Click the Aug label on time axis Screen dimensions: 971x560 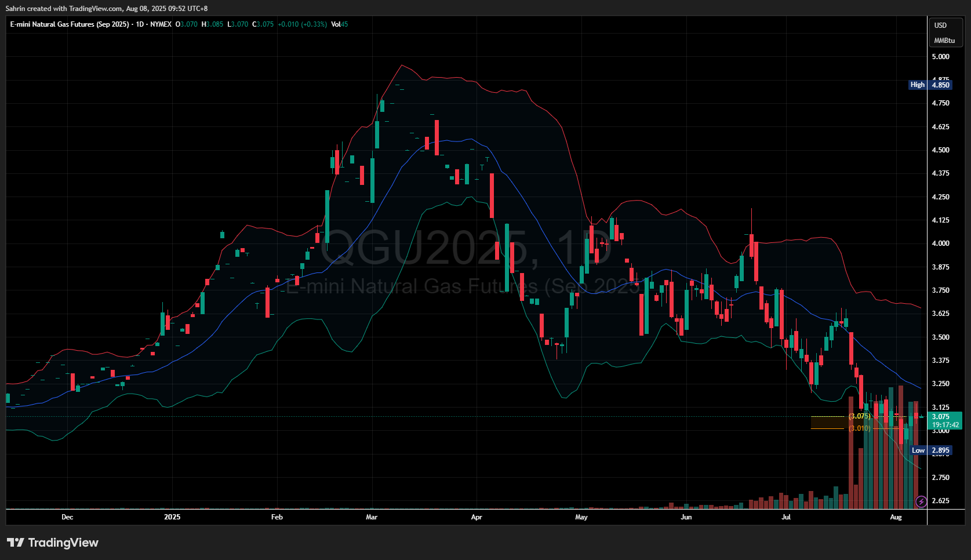[896, 517]
